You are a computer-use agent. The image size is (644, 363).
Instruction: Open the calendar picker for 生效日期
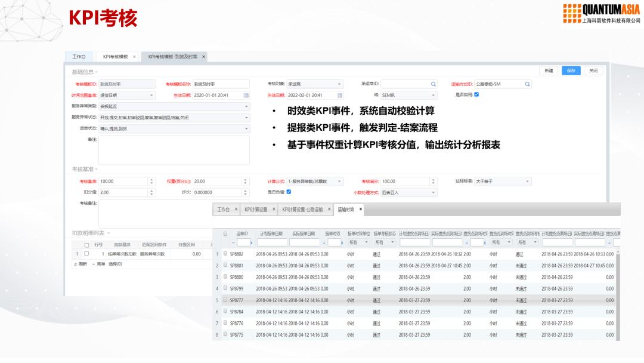pyautogui.click(x=246, y=95)
